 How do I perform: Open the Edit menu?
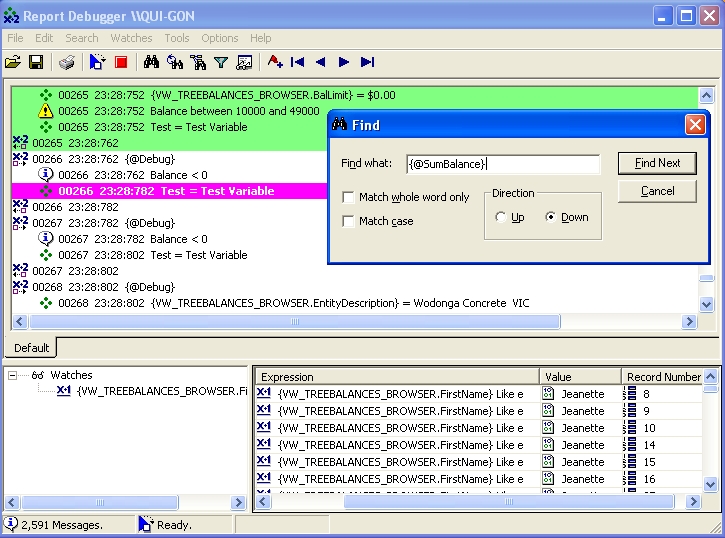click(x=44, y=38)
